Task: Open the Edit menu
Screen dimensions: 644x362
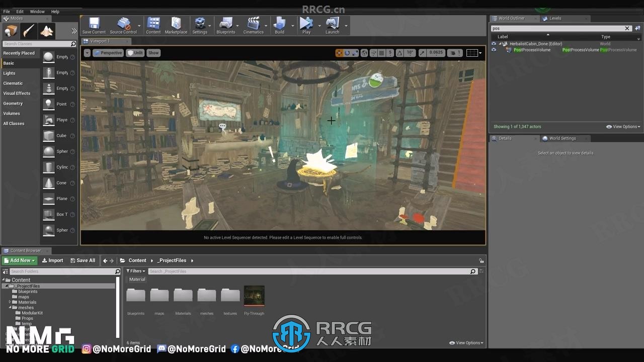Action: pos(20,12)
